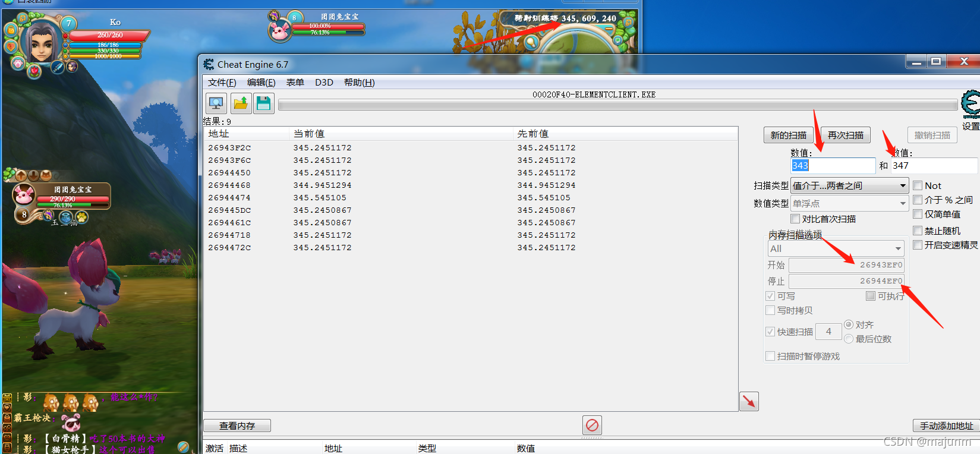Click the open file folder icon
The image size is (980, 454).
(241, 103)
